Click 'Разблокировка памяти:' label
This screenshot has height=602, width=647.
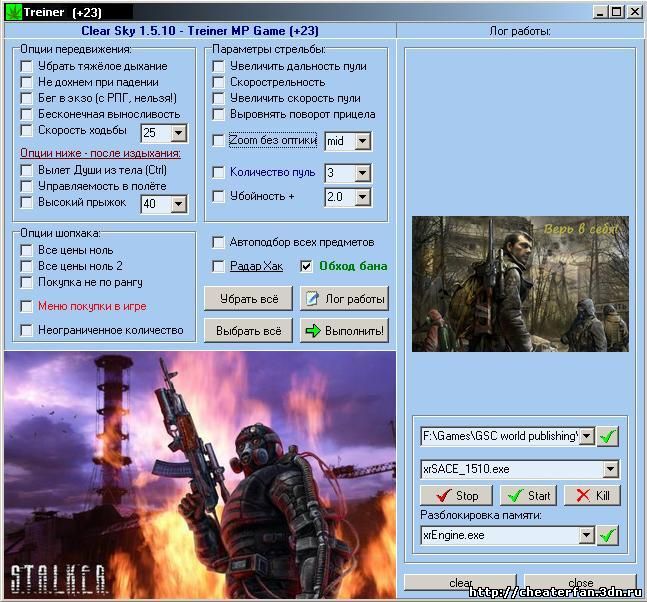point(481,515)
